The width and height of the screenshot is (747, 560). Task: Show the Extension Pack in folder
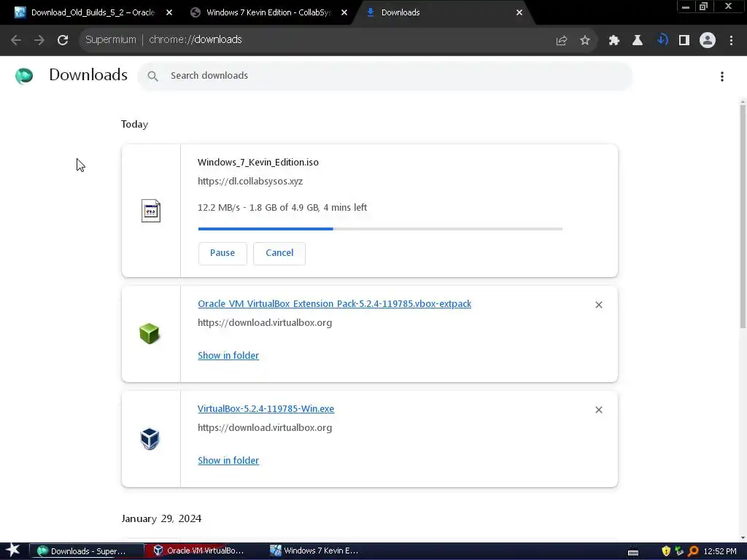click(x=228, y=355)
